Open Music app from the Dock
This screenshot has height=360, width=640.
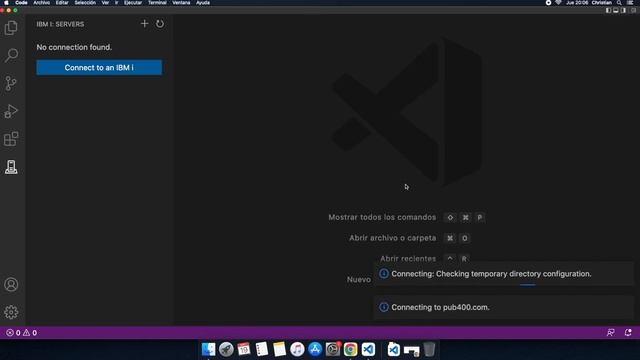(297, 349)
